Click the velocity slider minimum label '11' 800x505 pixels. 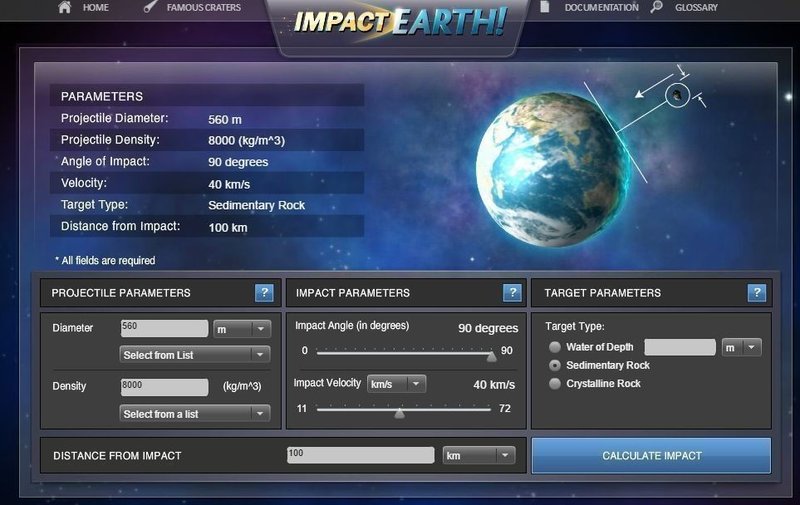[302, 408]
